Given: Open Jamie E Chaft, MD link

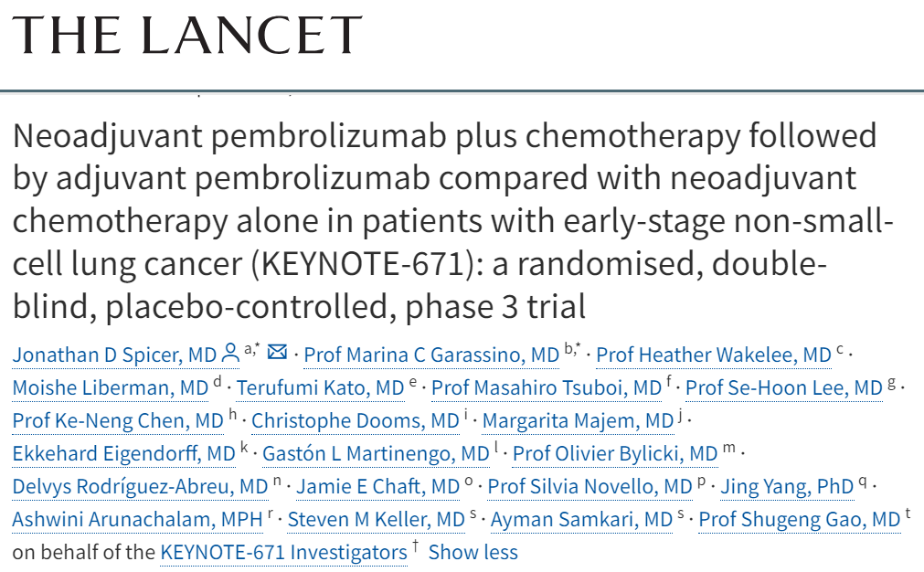Looking at the screenshot, I should click(x=377, y=487).
